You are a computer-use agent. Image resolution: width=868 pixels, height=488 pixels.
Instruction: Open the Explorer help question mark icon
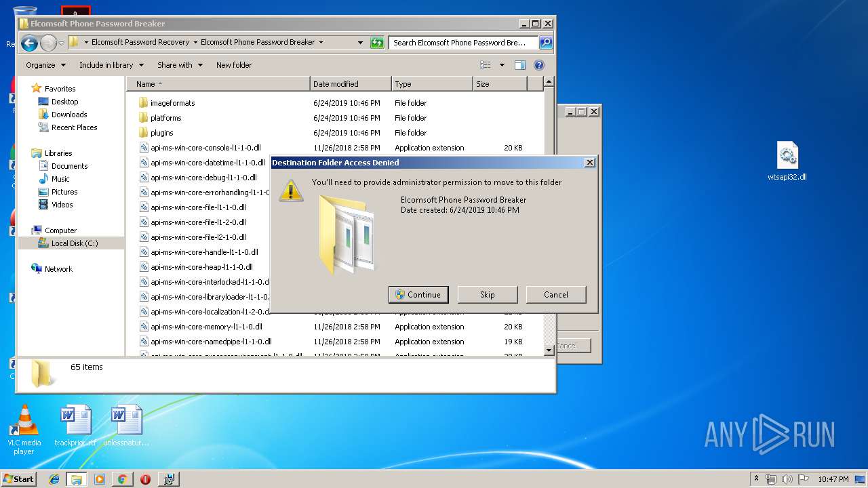coord(539,65)
